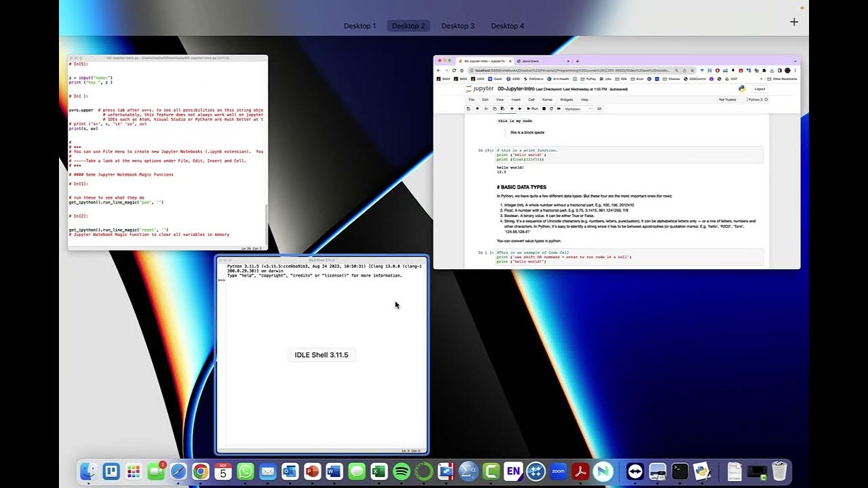868x488 pixels.
Task: Open the Insert menu in Jupyter
Action: 516,100
